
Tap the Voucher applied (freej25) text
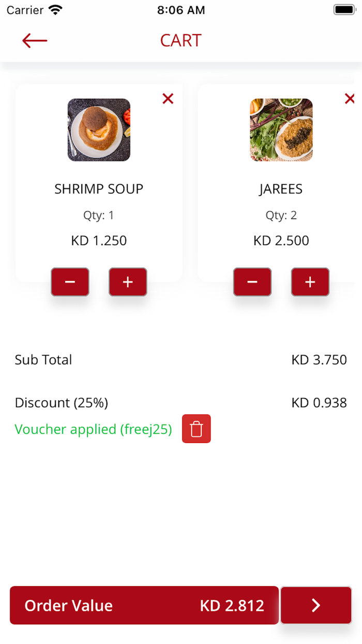93,429
